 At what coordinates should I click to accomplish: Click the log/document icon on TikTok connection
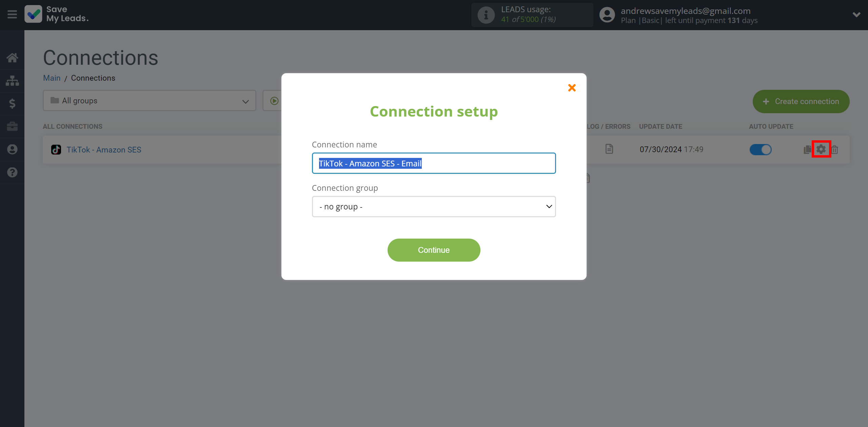tap(609, 149)
